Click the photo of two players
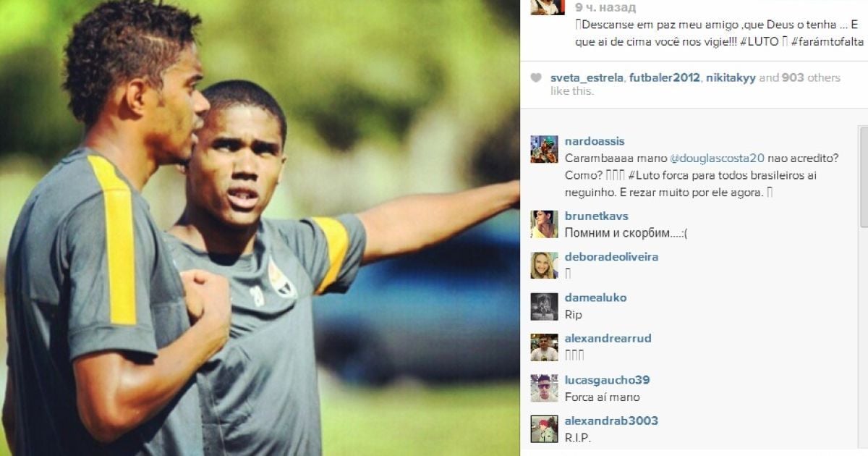 click(x=260, y=228)
